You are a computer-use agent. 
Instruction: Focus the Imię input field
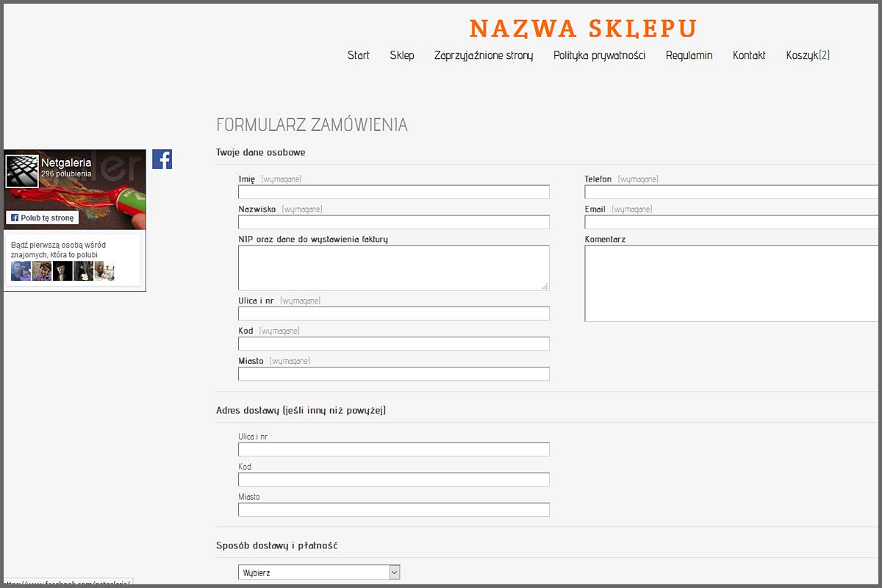coord(393,193)
